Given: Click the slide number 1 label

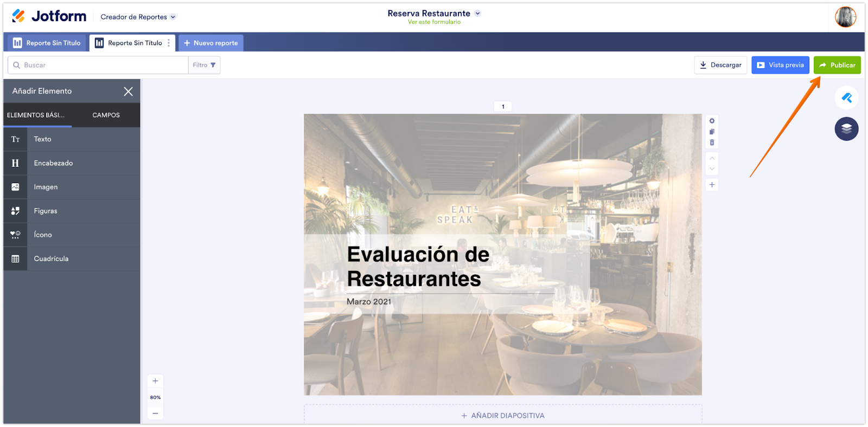Looking at the screenshot, I should coord(503,107).
